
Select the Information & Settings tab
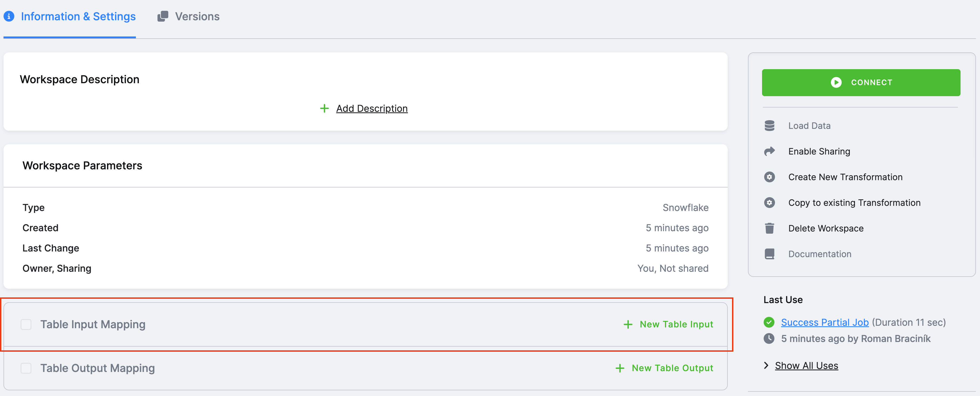coord(78,16)
